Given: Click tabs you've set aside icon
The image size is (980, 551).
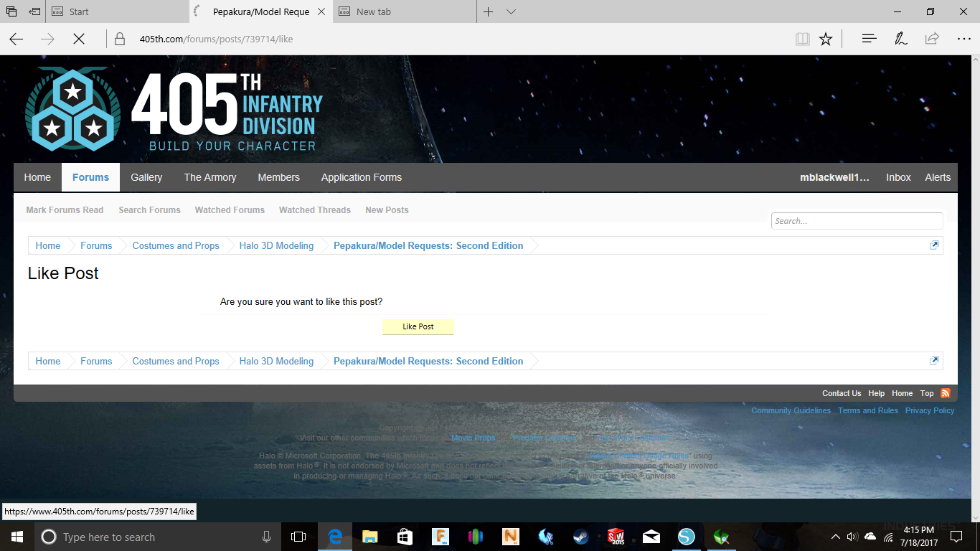Looking at the screenshot, I should coord(11,11).
